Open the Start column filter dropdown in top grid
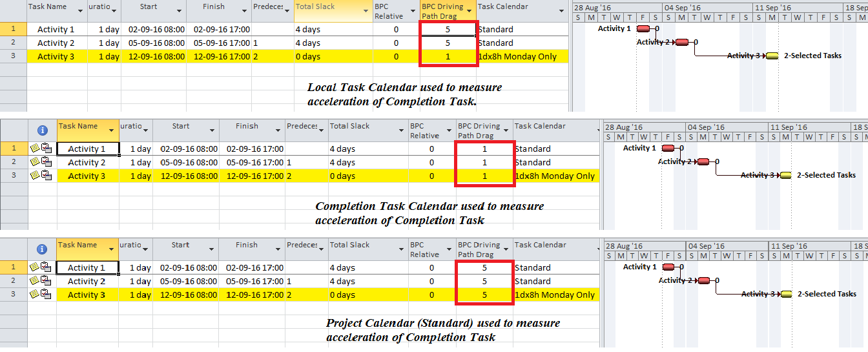This screenshot has width=868, height=352. pyautogui.click(x=180, y=11)
